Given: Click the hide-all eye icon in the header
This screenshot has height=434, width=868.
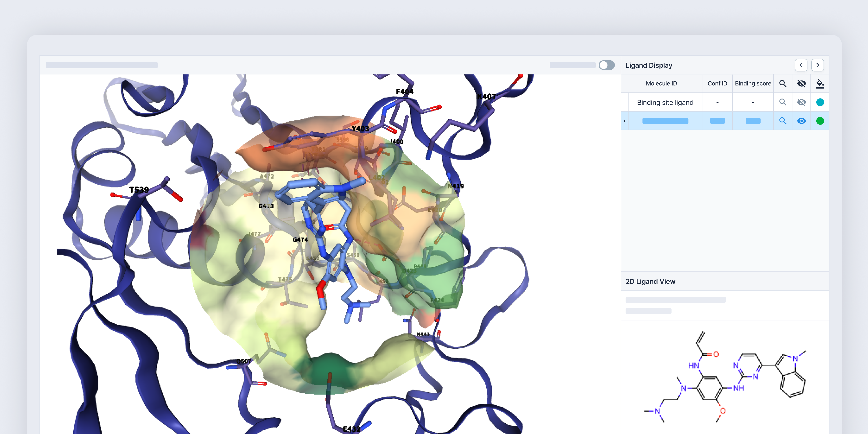Looking at the screenshot, I should pos(801,84).
